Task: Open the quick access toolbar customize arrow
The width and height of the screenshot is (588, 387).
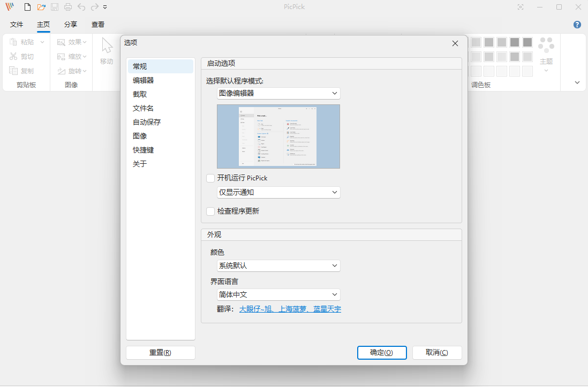Action: click(x=105, y=7)
